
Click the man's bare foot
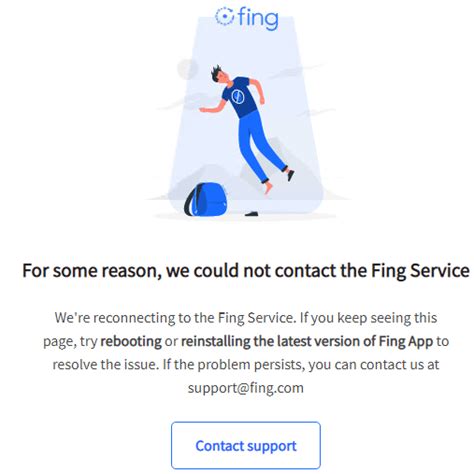(268, 188)
